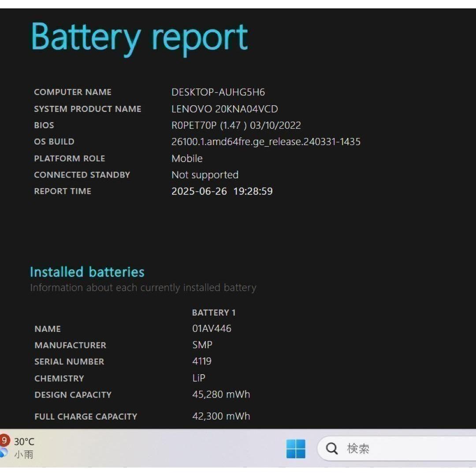Click the Installed batteries section heading

87,272
